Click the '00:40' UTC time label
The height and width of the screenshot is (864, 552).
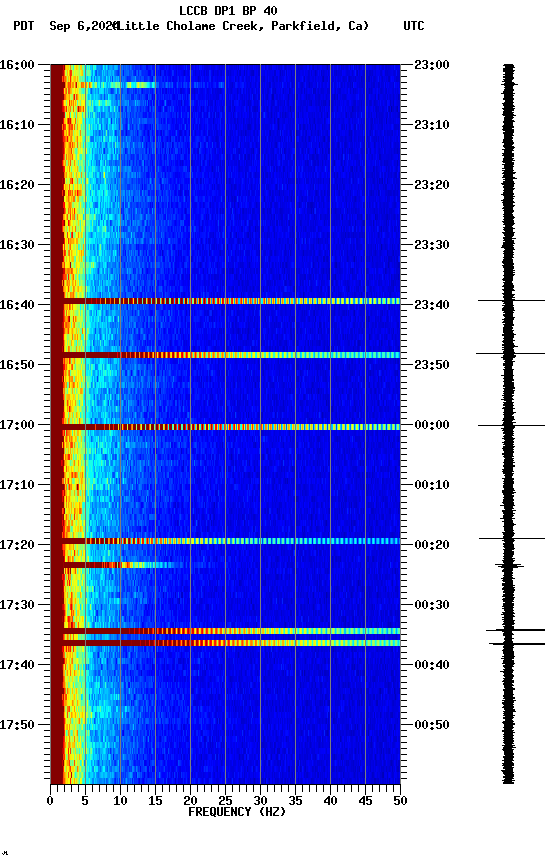pyautogui.click(x=432, y=666)
